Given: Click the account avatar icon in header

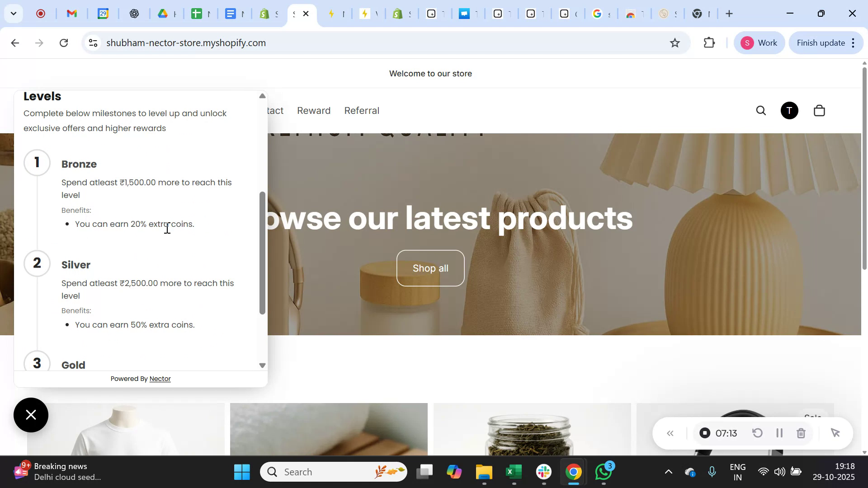Looking at the screenshot, I should point(789,111).
